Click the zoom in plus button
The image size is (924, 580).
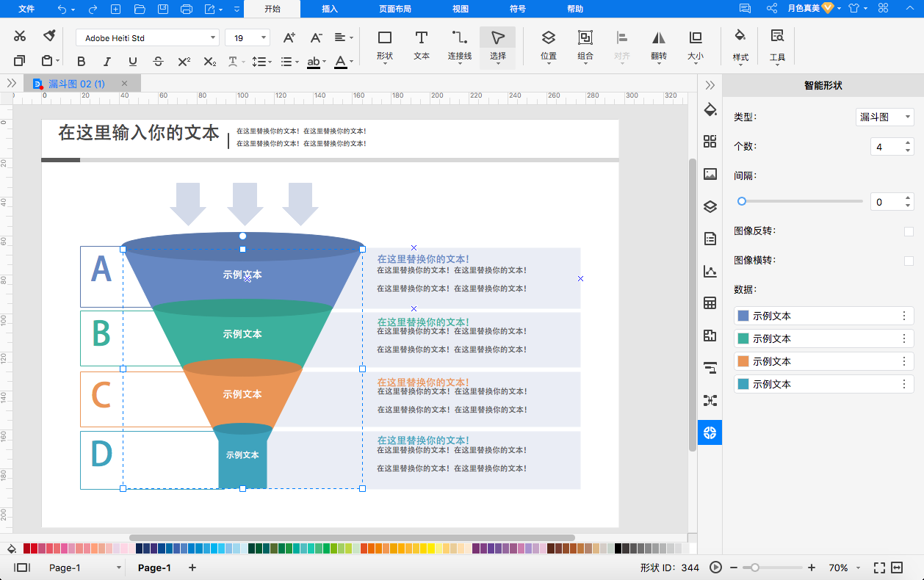pyautogui.click(x=812, y=568)
